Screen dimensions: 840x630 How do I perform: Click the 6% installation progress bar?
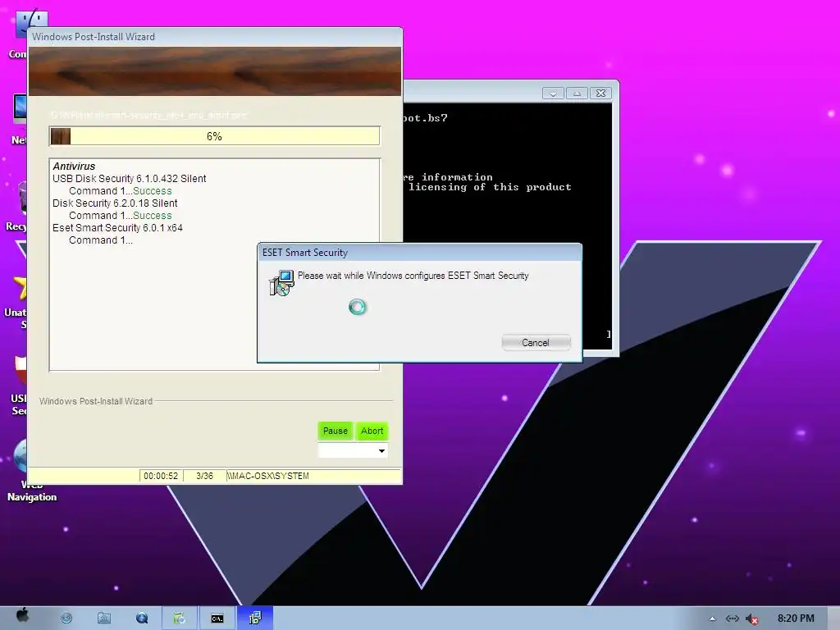pyautogui.click(x=214, y=136)
